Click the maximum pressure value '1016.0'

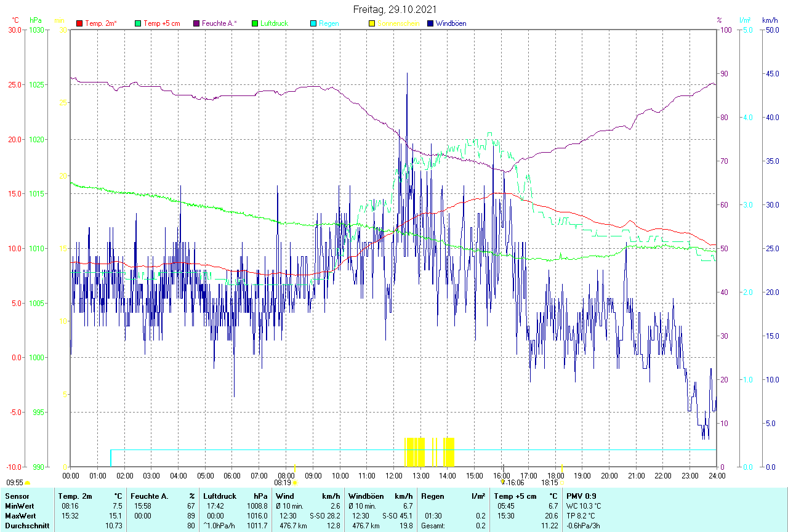(x=257, y=516)
